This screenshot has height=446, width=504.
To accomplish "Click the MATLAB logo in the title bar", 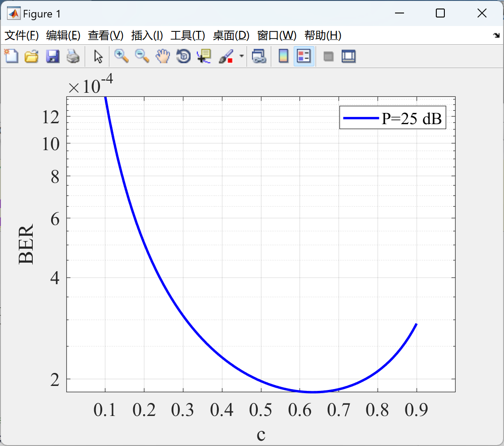I will (x=14, y=13).
